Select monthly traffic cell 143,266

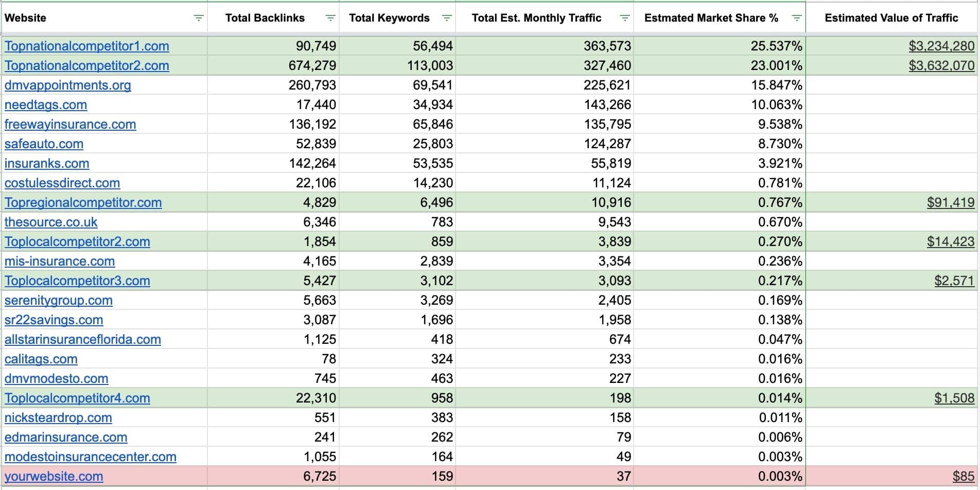point(545,105)
